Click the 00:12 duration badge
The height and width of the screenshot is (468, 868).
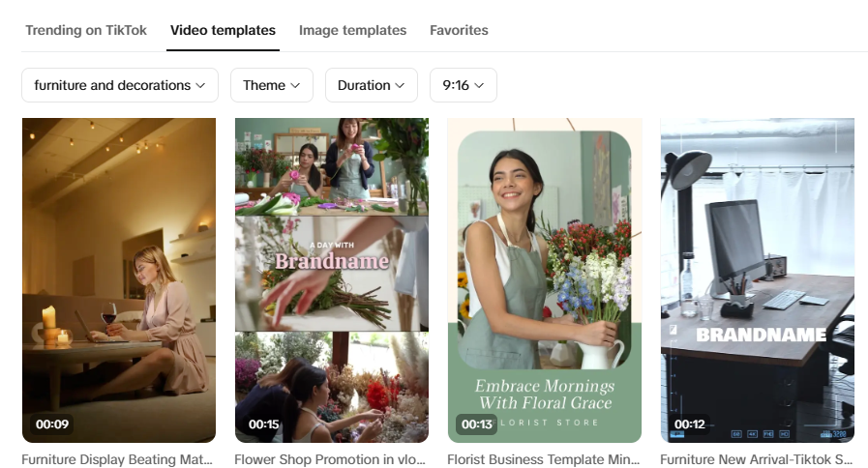(690, 424)
